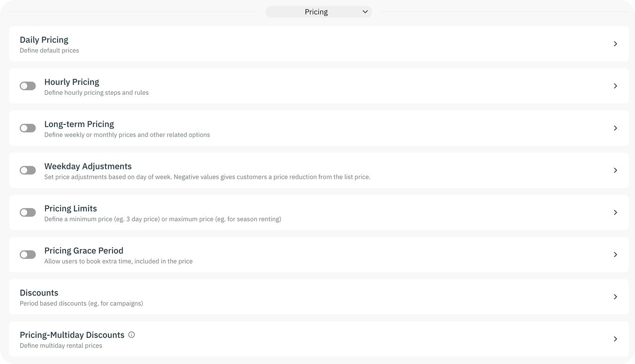Switch on Pricing Grace Period

(28, 255)
